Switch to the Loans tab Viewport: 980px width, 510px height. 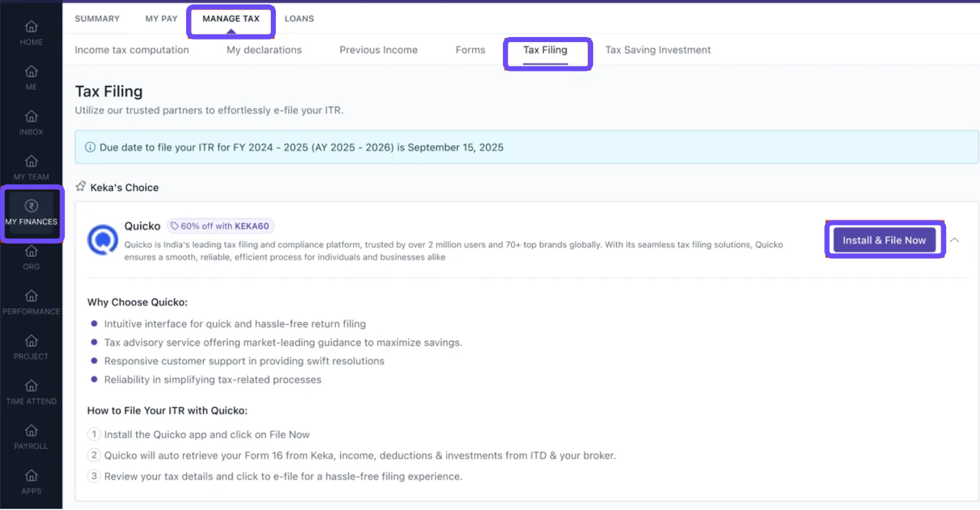299,19
